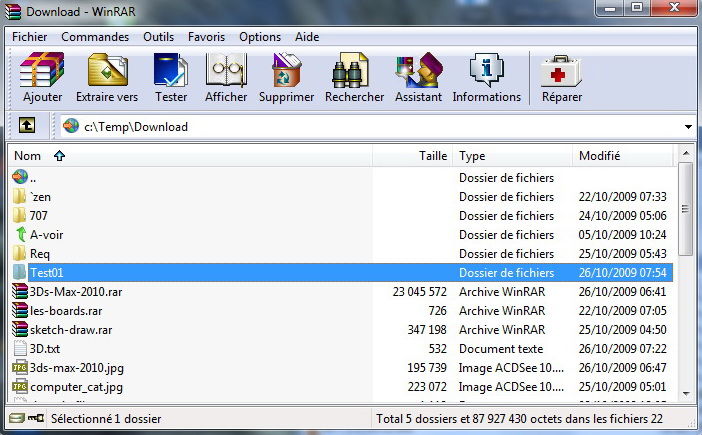The width and height of the screenshot is (702, 435).
Task: Select the A-voir folder name
Action: (47, 235)
